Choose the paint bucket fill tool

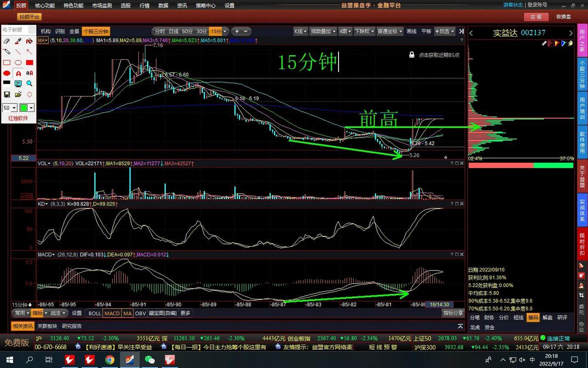coord(29,41)
